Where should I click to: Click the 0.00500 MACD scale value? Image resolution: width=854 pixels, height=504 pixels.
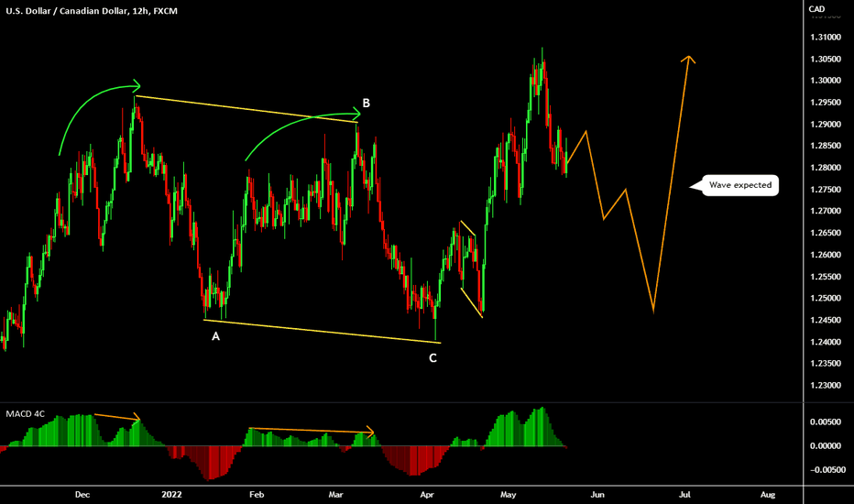pyautogui.click(x=825, y=422)
